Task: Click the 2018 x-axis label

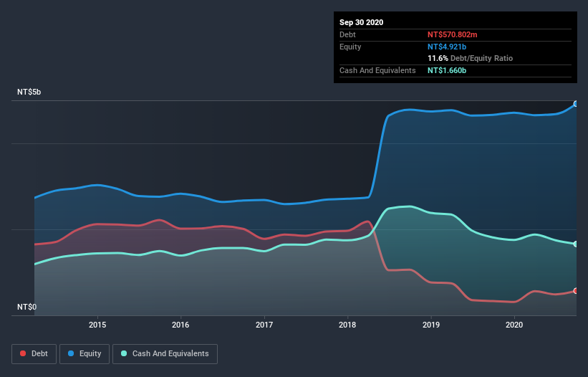Action: click(347, 325)
